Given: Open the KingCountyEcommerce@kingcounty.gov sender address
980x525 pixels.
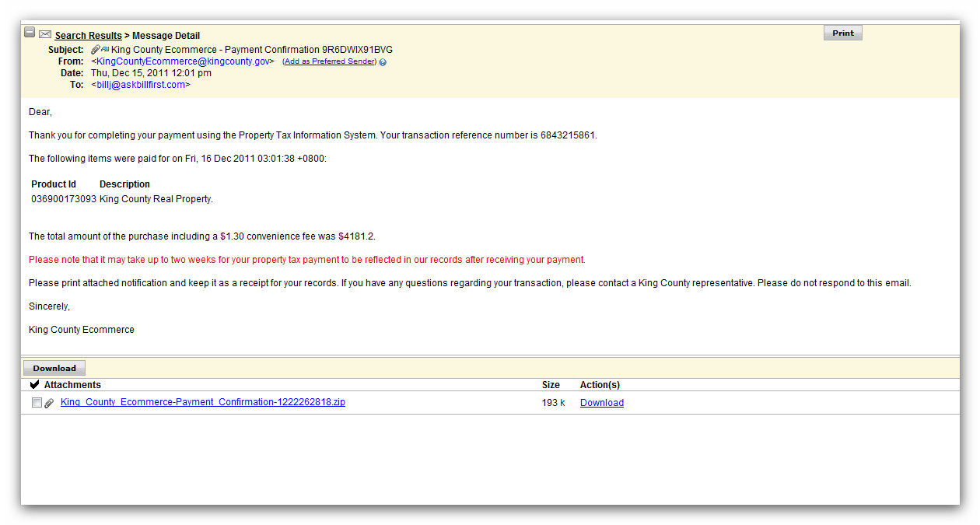Looking at the screenshot, I should [183, 61].
